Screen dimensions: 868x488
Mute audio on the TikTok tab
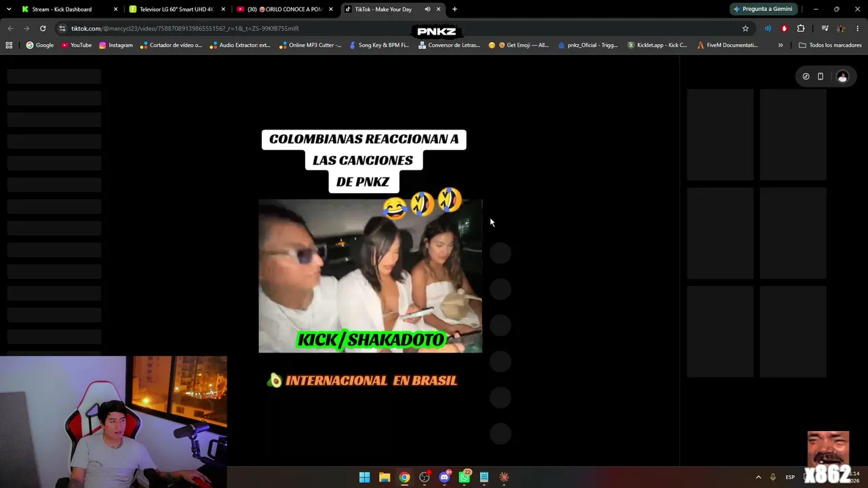point(427,9)
